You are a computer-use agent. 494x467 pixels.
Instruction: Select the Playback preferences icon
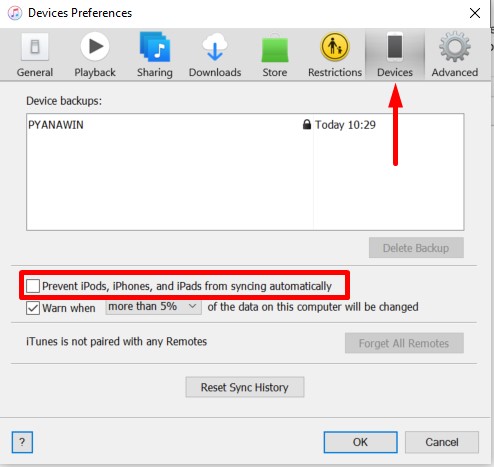point(95,46)
